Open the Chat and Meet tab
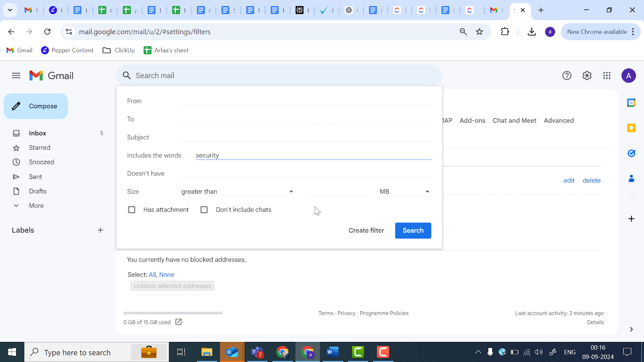Viewport: 644px width, 362px height. [x=514, y=120]
